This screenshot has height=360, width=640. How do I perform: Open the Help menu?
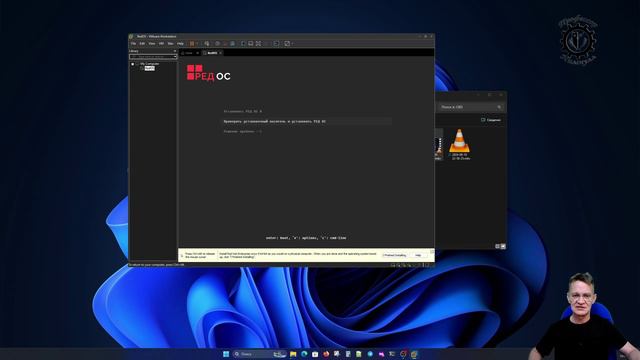[x=180, y=43]
